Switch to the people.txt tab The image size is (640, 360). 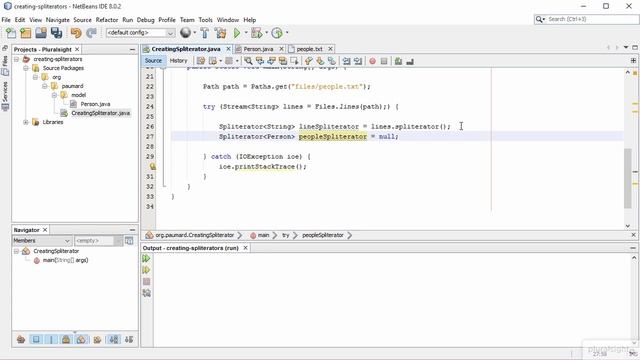pos(309,49)
